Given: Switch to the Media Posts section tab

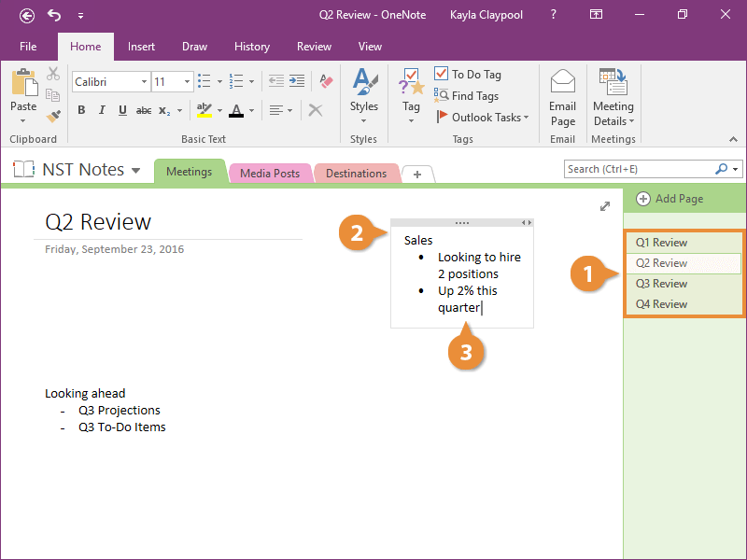Looking at the screenshot, I should click(270, 173).
